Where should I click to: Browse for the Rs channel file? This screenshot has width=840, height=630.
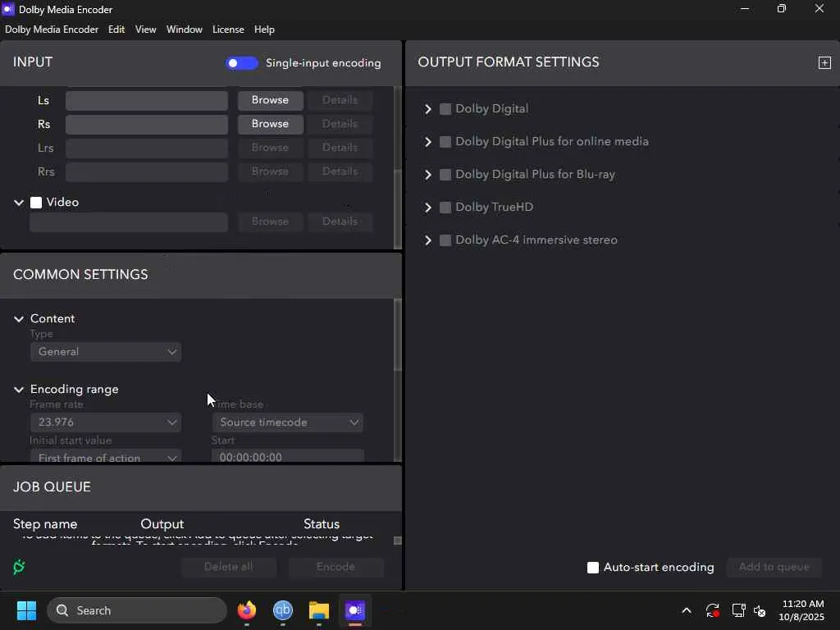click(x=270, y=124)
